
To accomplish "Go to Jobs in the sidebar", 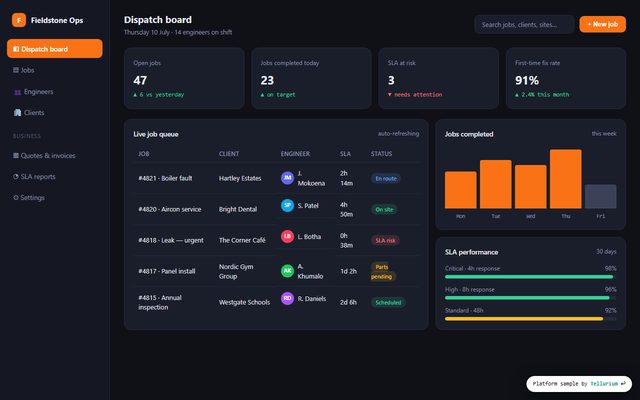I will click(x=55, y=70).
